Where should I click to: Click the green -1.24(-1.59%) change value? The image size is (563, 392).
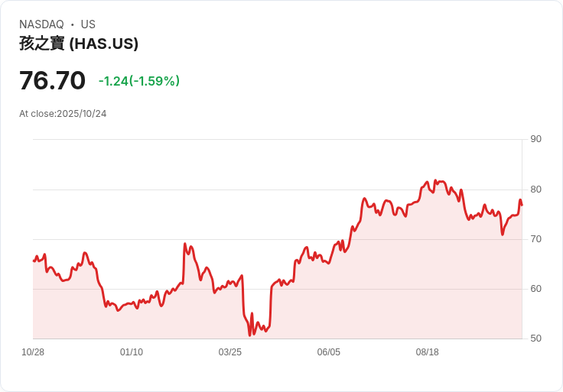[x=139, y=81]
